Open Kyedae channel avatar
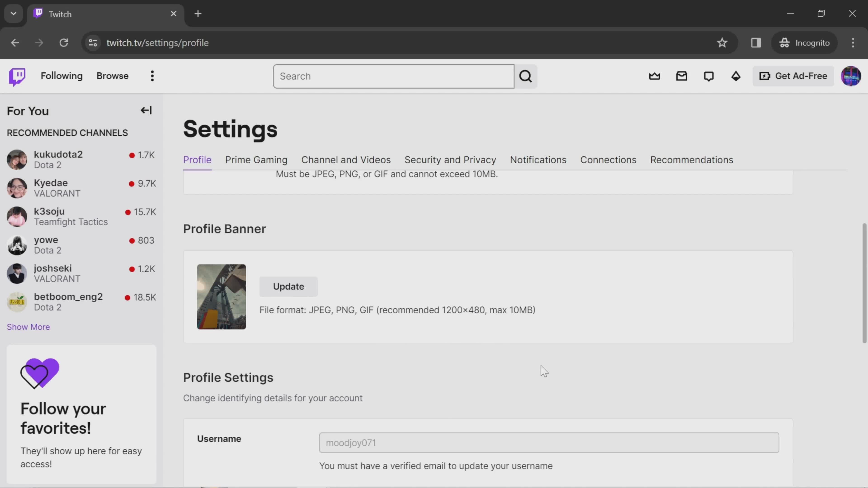The width and height of the screenshot is (868, 488). coord(17,188)
